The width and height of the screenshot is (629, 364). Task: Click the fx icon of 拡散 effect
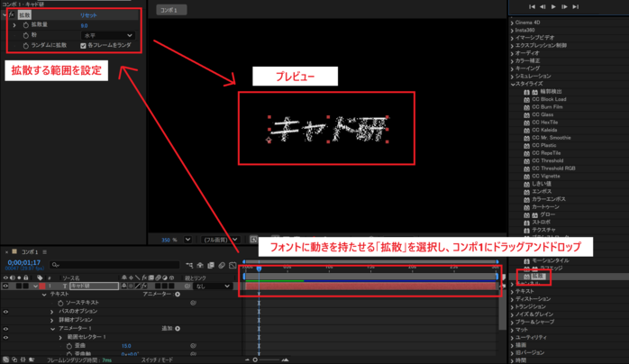pos(12,14)
